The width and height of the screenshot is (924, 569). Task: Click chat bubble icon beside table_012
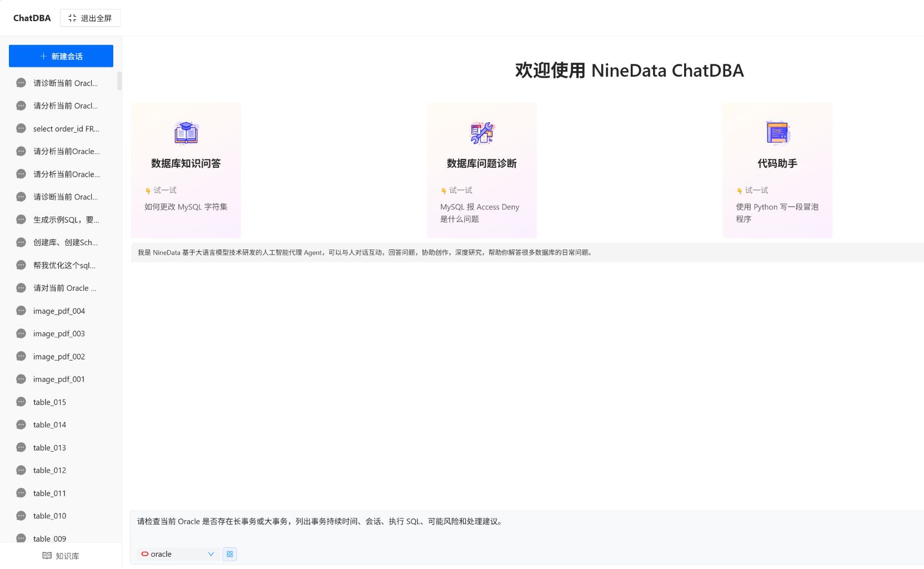(21, 470)
